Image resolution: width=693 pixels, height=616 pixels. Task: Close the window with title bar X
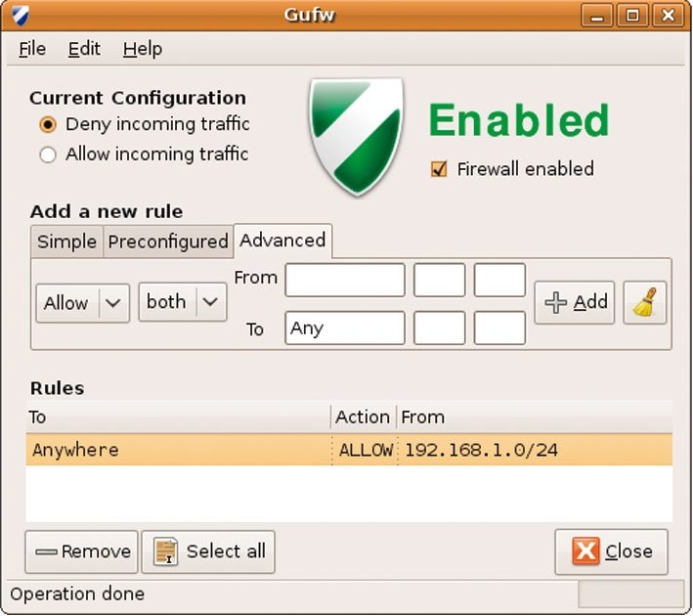click(669, 17)
